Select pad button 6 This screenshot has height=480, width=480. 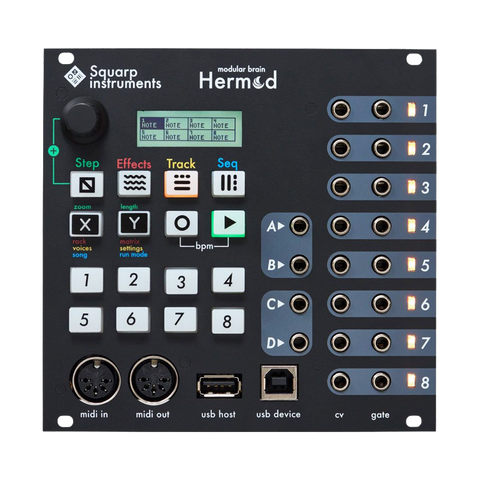132,319
